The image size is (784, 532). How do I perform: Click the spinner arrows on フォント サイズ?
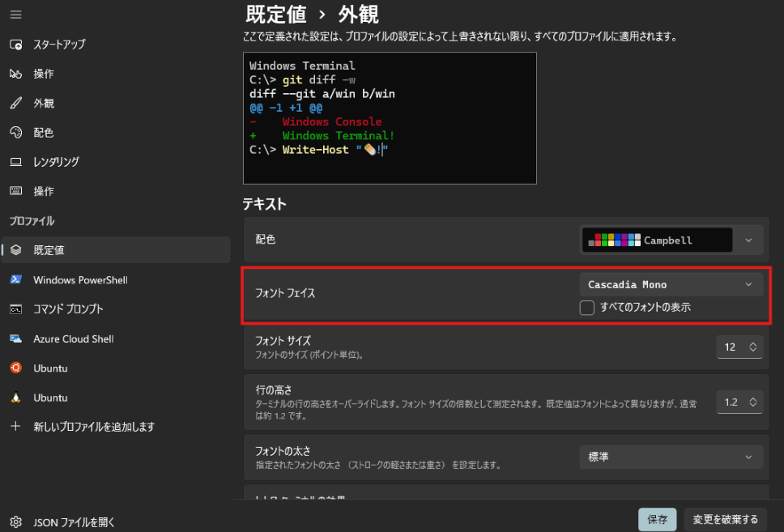coord(753,347)
